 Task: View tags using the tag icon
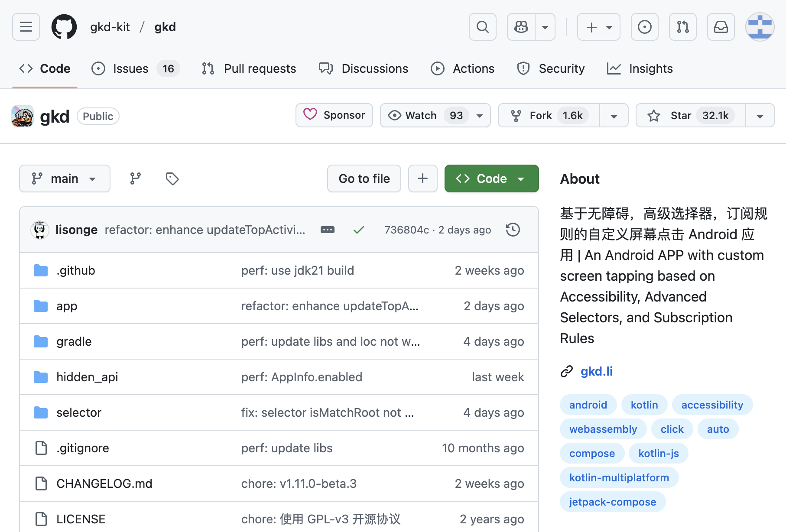(172, 178)
